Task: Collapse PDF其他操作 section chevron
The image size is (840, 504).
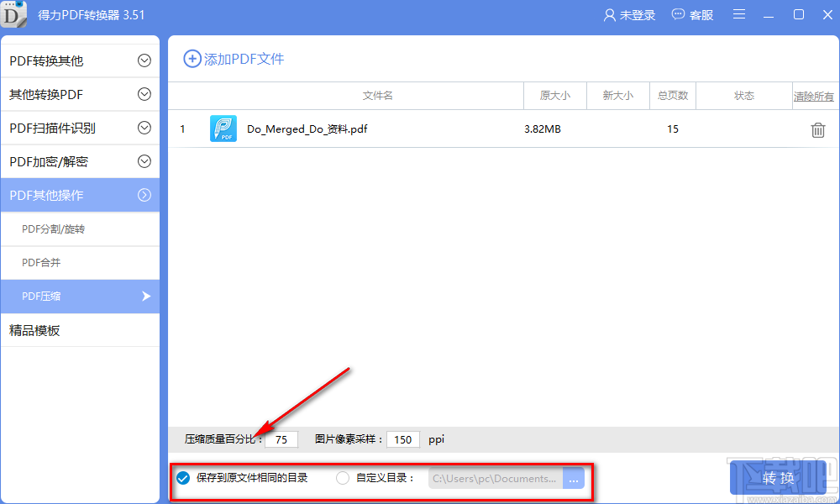Action: [144, 195]
